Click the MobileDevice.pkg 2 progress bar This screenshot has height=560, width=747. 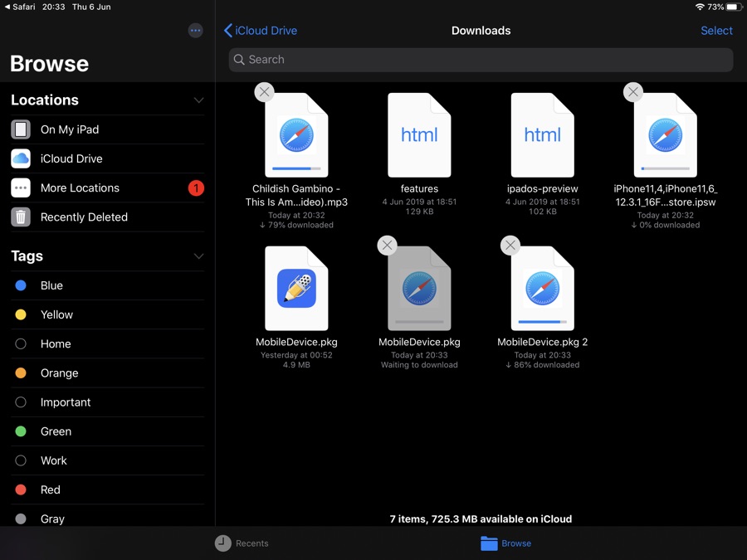542,322
